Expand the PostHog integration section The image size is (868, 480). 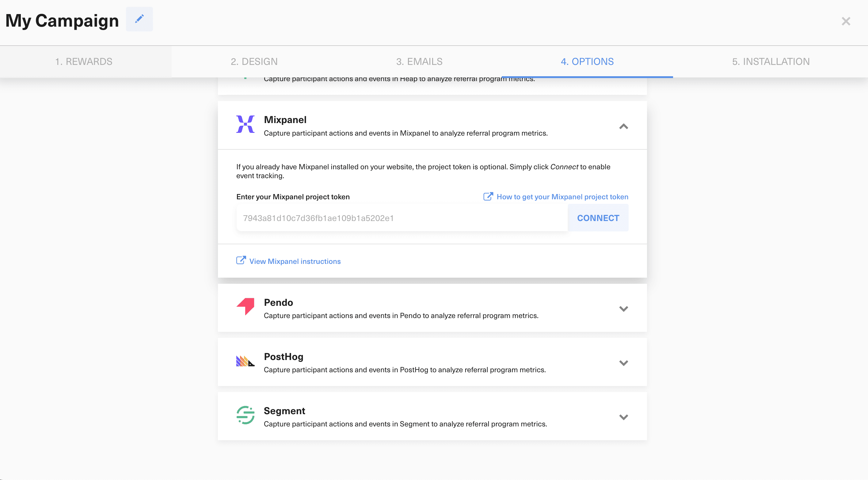pos(624,363)
